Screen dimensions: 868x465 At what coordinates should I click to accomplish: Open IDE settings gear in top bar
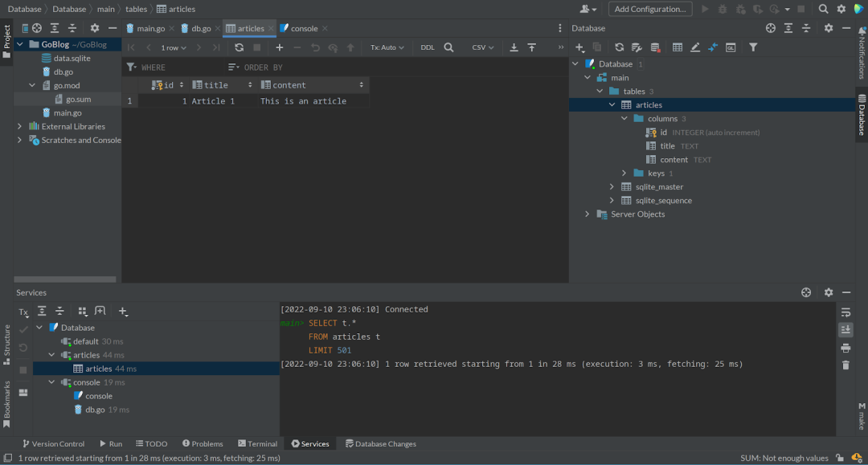coord(841,9)
